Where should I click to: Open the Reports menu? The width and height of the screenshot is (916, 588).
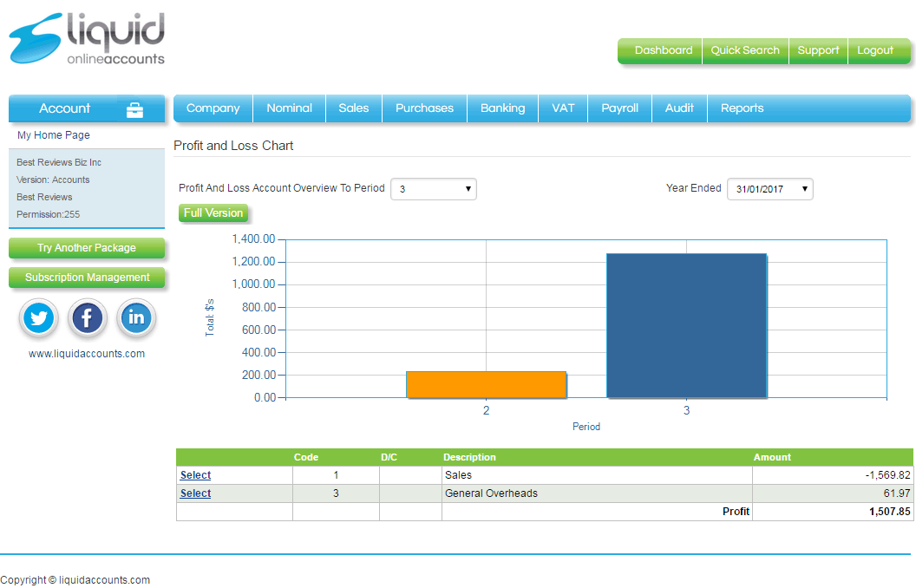tap(742, 108)
